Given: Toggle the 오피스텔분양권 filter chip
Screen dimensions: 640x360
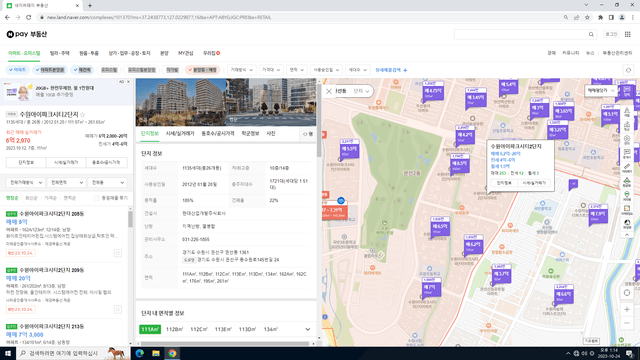Looking at the screenshot, I should (x=141, y=70).
